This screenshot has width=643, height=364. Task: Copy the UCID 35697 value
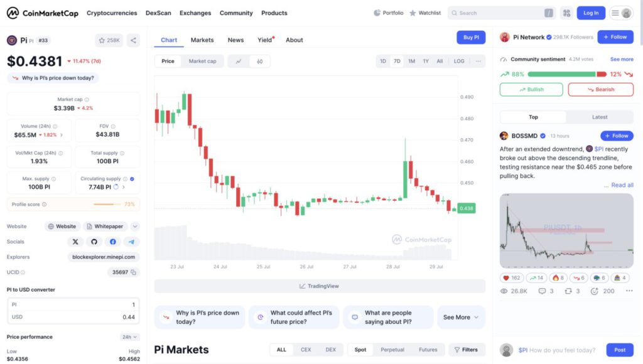tap(134, 272)
